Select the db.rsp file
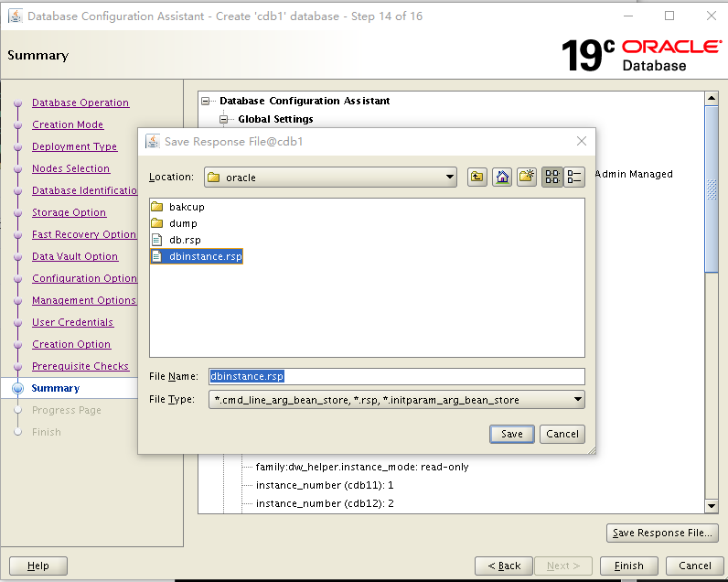The width and height of the screenshot is (728, 582). (176, 240)
